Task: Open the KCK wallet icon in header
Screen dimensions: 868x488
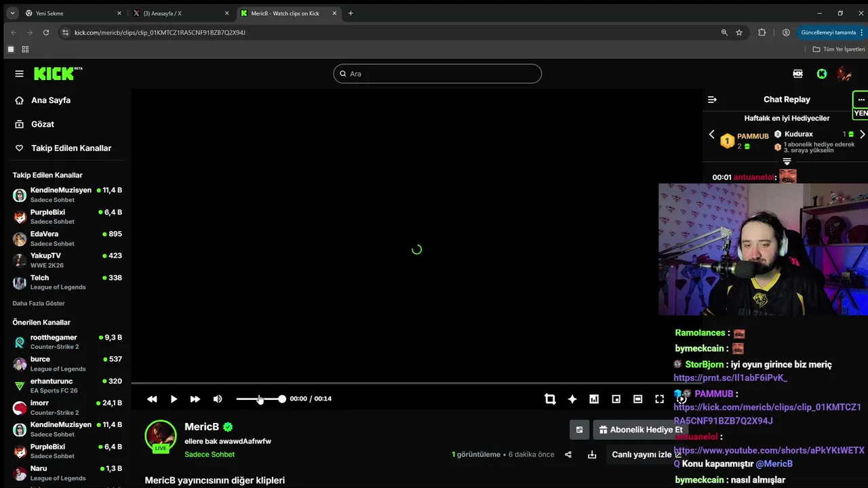Action: tap(798, 74)
